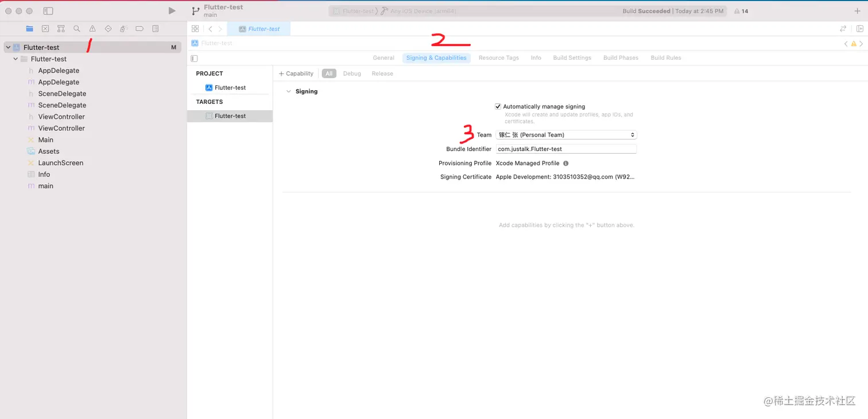Open the related items grid icon
This screenshot has height=419, width=868.
click(195, 29)
